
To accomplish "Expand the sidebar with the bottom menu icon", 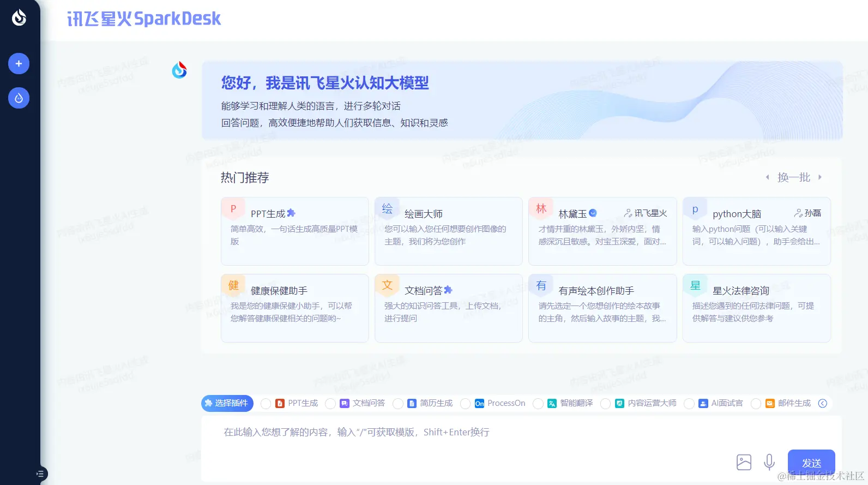I will coord(40,474).
